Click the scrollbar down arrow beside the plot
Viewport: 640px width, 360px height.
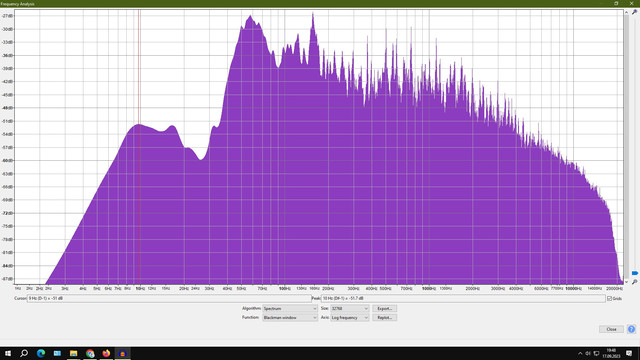click(626, 282)
